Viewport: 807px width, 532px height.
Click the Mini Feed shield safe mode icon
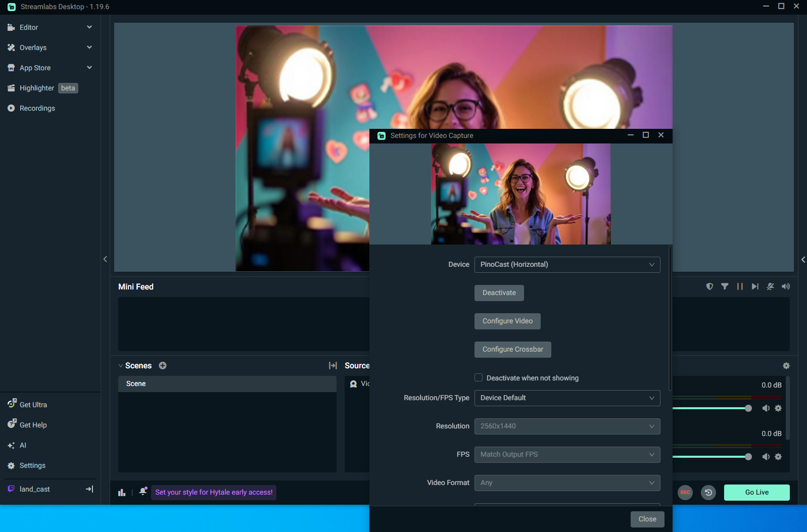point(709,286)
